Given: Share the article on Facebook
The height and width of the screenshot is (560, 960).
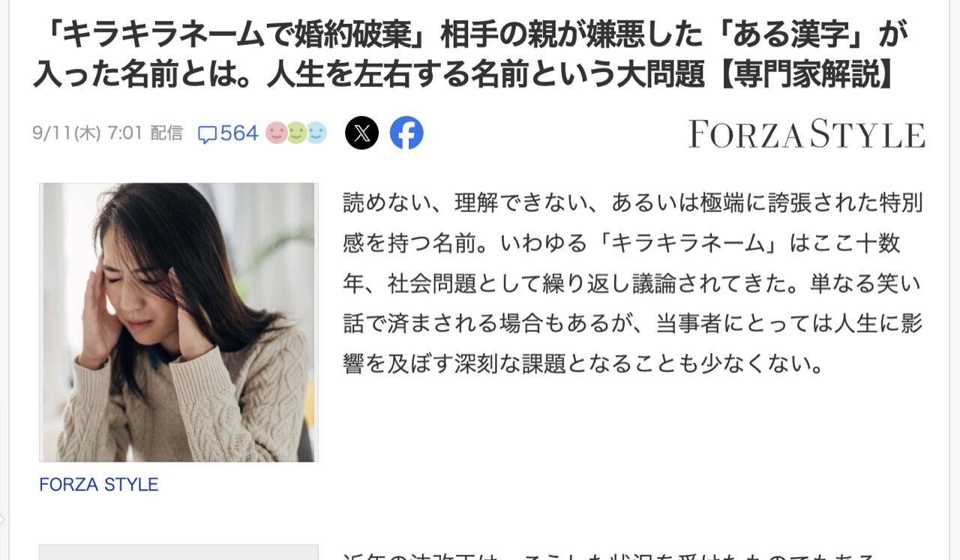Looking at the screenshot, I should (406, 133).
